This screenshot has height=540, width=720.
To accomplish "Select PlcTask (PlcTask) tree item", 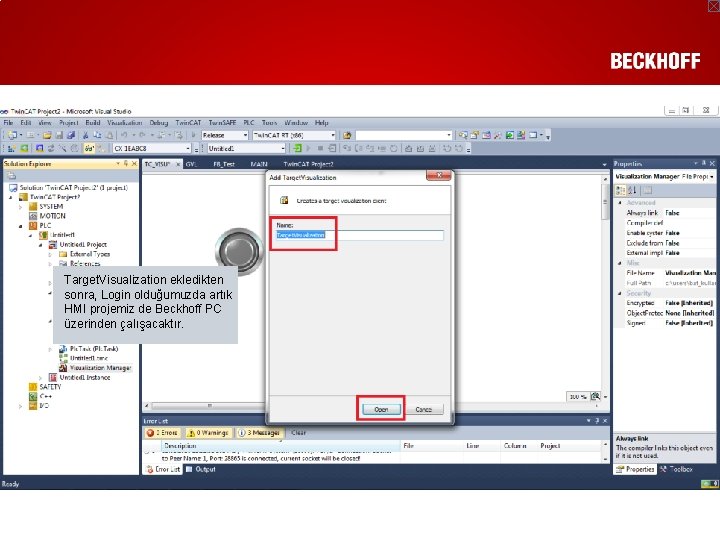I will pyautogui.click(x=94, y=349).
